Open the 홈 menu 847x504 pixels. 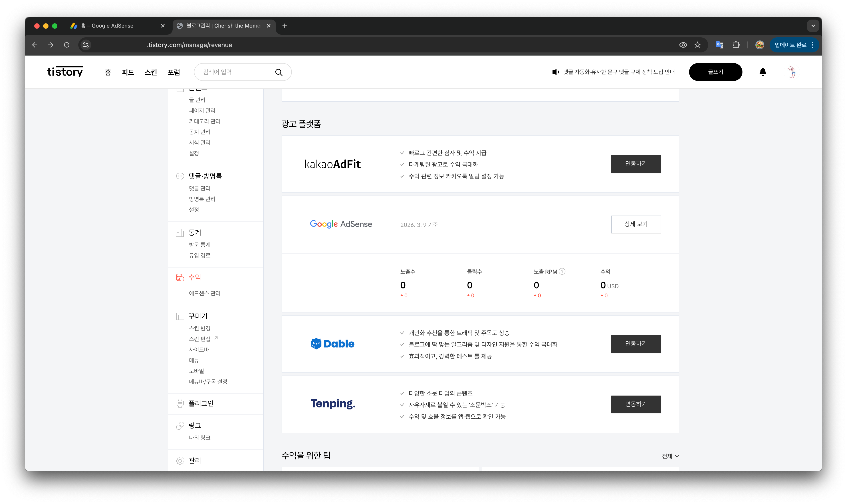coord(108,72)
